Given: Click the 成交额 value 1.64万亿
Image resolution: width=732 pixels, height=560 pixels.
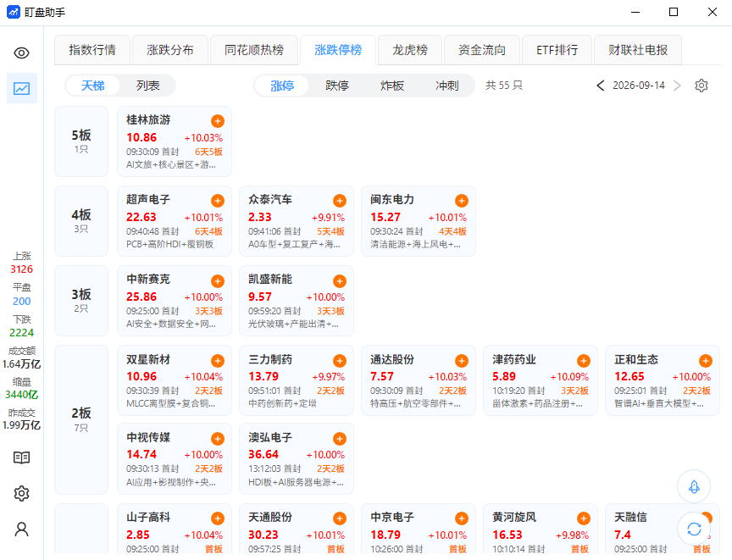Looking at the screenshot, I should (x=21, y=364).
